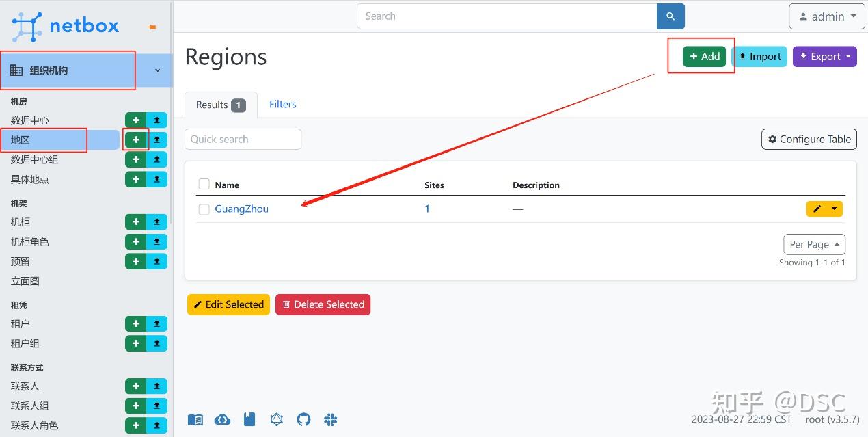
Task: Click the Quick search field
Action: [243, 140]
